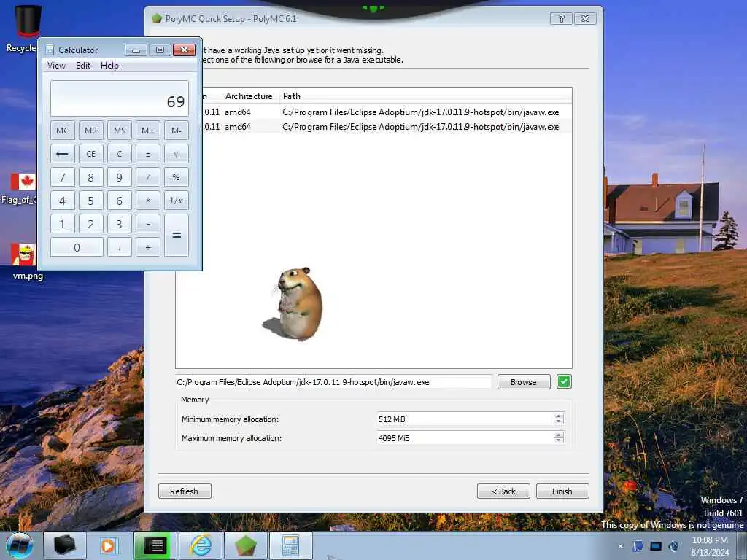Click the Calculator backspace arrow key
Image resolution: width=747 pixels, height=560 pixels.
click(x=63, y=154)
